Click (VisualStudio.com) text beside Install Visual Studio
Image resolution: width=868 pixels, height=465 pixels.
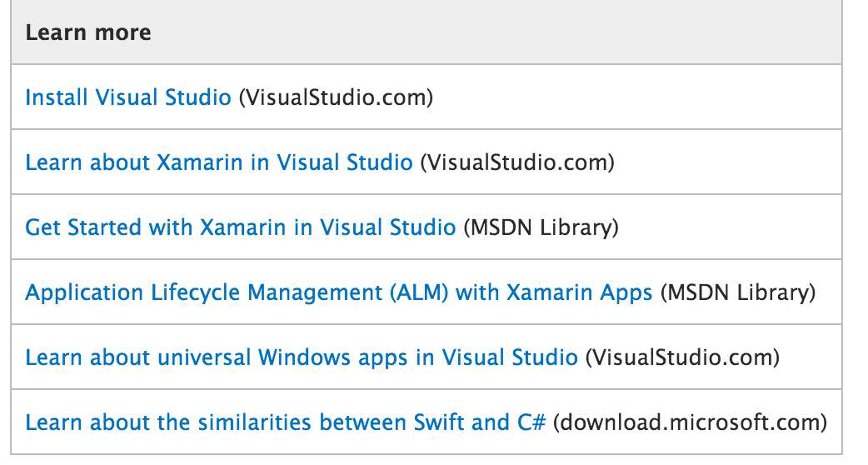click(336, 98)
